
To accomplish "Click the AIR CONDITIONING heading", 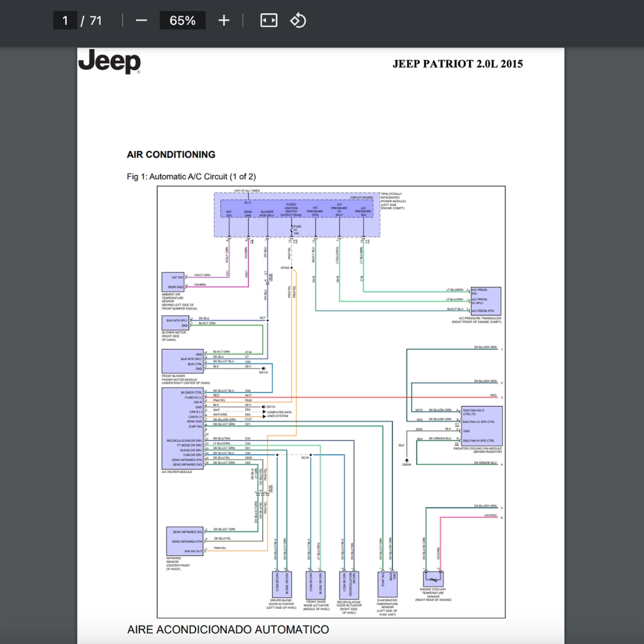I will pyautogui.click(x=171, y=154).
